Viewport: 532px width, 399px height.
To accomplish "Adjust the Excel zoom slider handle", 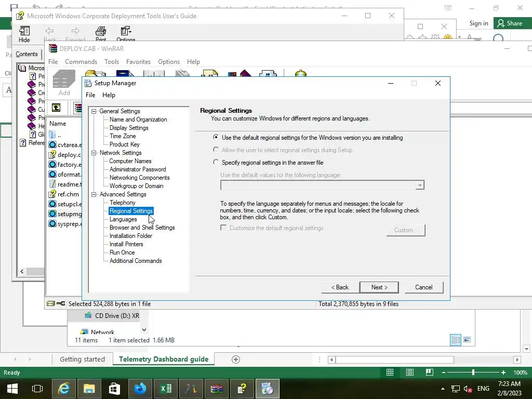I will click(473, 373).
